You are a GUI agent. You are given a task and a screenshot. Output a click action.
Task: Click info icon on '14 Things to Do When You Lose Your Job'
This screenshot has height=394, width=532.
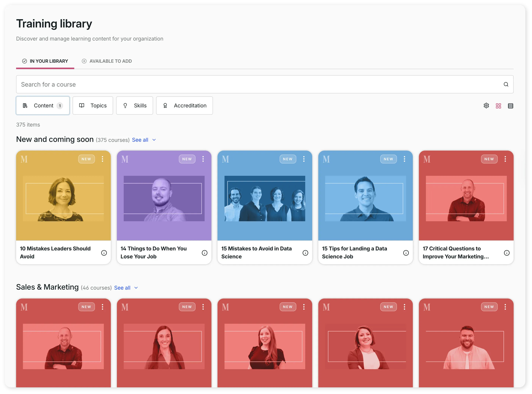click(x=205, y=253)
